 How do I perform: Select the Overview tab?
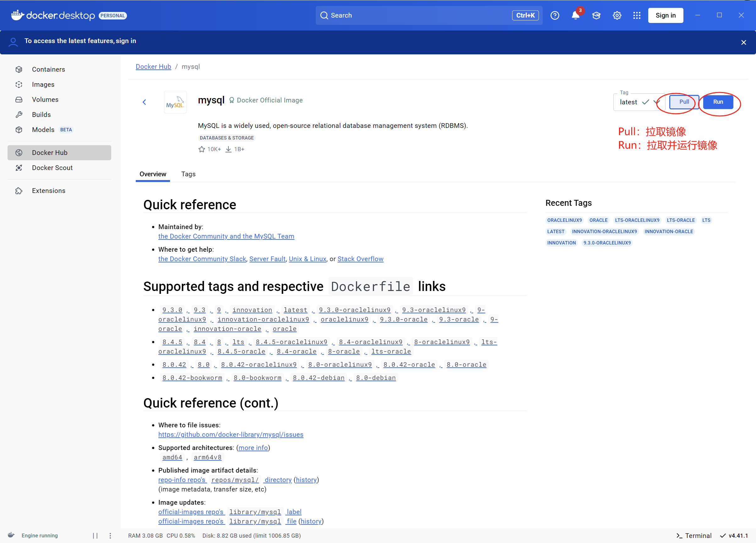(153, 174)
